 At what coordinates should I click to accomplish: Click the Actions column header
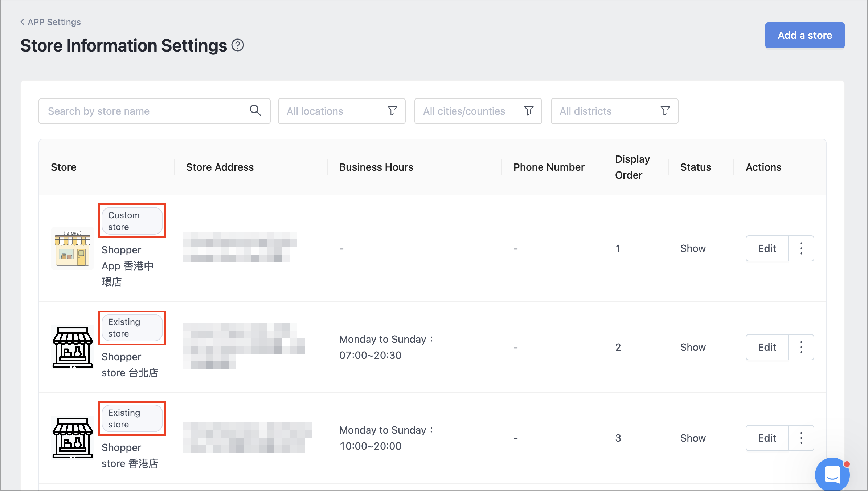click(763, 167)
